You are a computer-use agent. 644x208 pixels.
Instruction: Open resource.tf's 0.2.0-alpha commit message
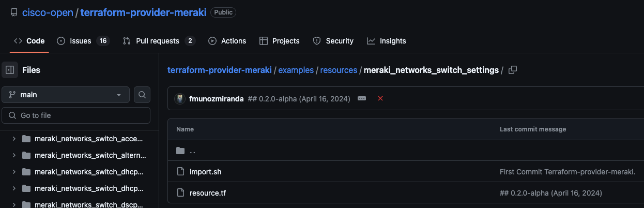coord(551,192)
